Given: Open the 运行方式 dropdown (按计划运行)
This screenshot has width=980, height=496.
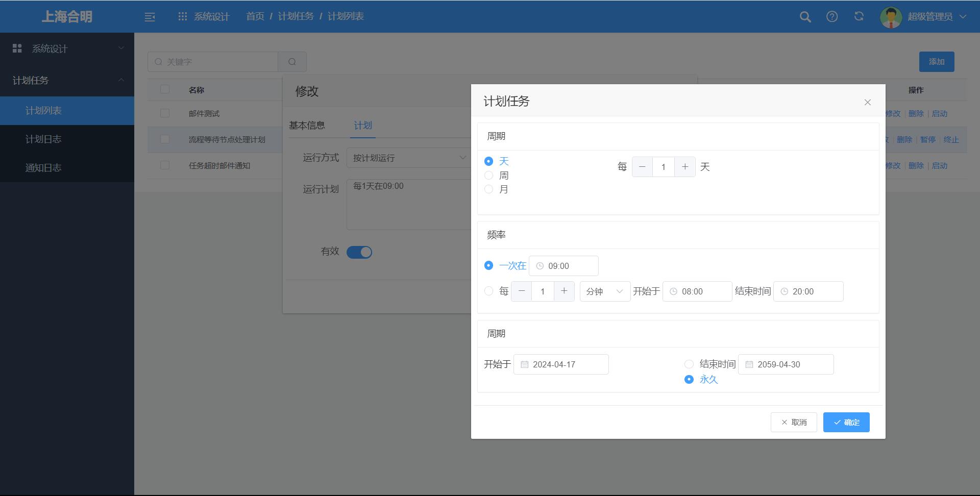Looking at the screenshot, I should (408, 158).
